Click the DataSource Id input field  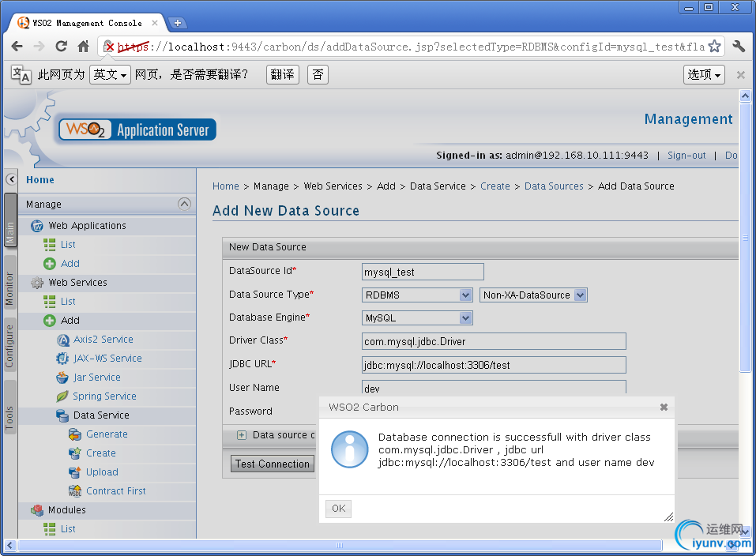click(423, 272)
